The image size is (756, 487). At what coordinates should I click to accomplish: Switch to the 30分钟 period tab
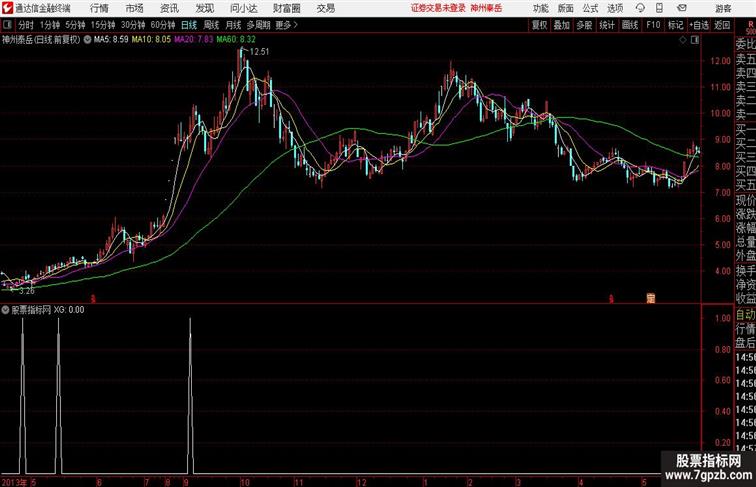click(x=133, y=25)
